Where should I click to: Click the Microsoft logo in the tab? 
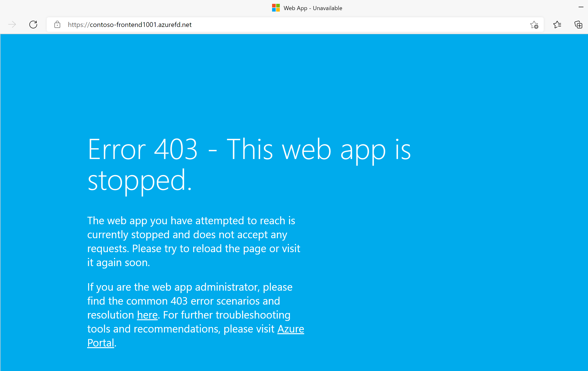point(276,8)
